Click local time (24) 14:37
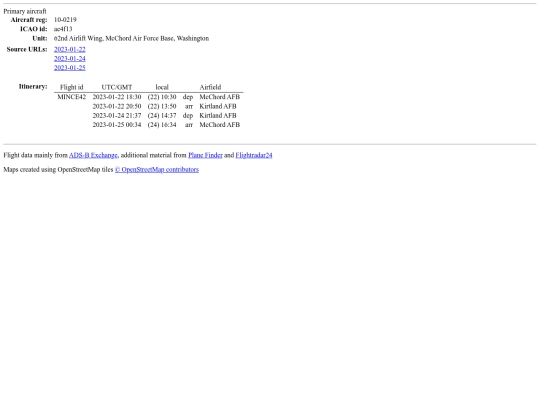Viewport: 540px width, 405px height. [x=162, y=115]
